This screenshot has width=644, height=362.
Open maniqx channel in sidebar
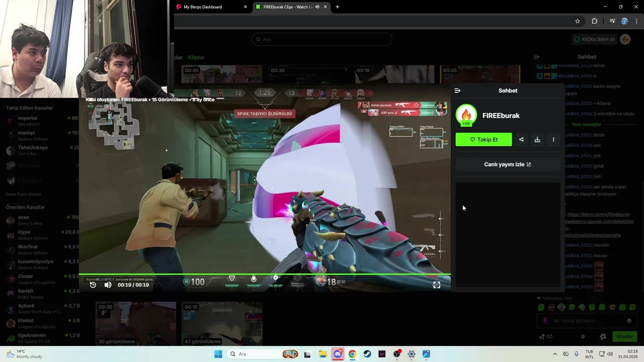(x=40, y=136)
